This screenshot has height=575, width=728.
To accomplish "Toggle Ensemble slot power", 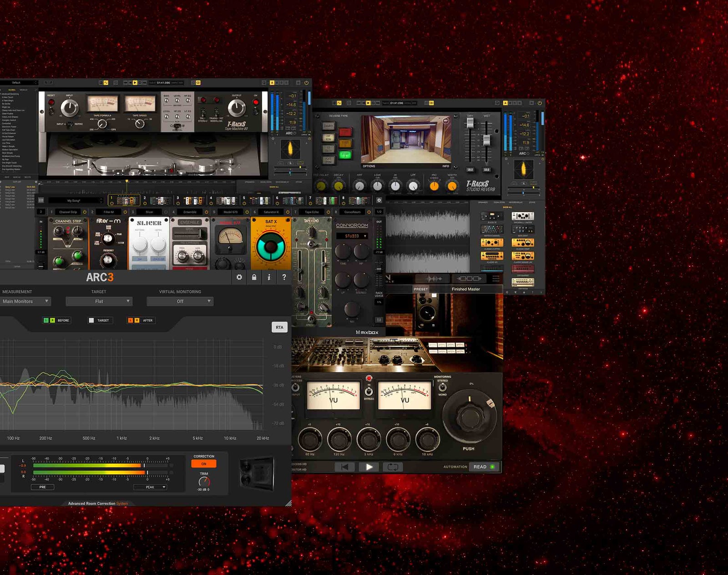I will (207, 212).
